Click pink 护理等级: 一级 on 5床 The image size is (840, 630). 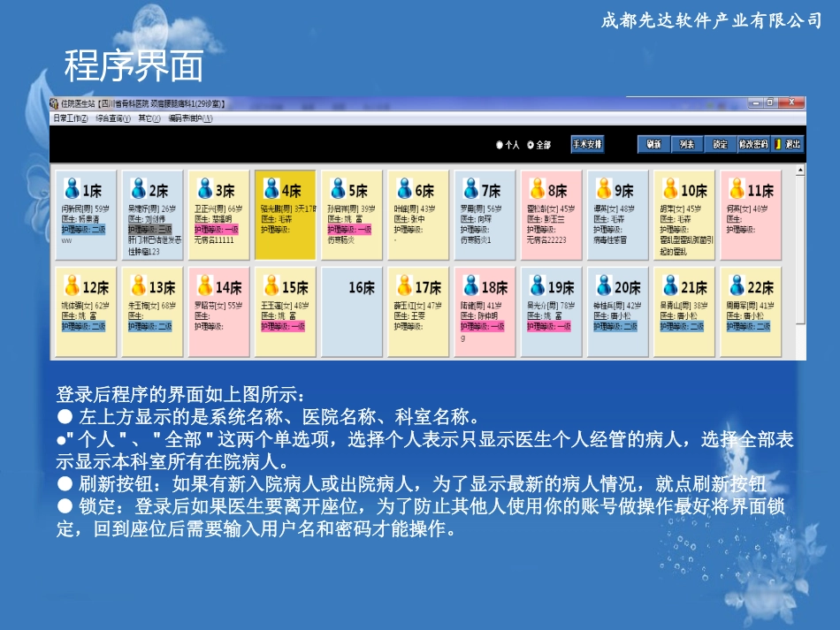(349, 230)
